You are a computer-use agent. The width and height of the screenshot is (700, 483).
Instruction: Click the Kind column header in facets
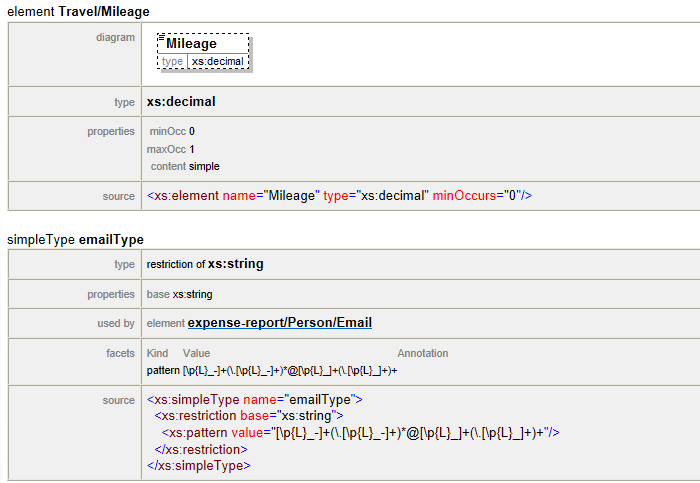pos(157,353)
